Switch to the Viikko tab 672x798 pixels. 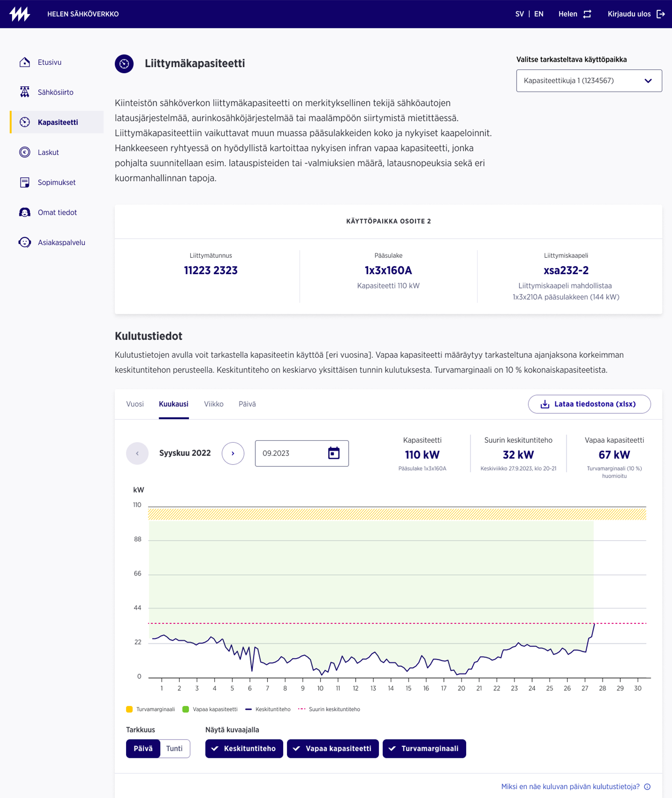(x=214, y=404)
